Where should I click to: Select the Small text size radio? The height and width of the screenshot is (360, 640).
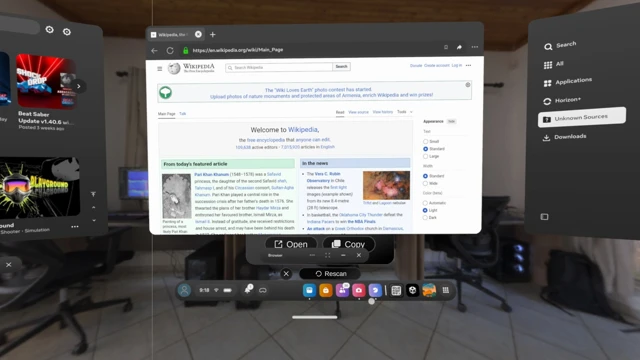tap(425, 142)
